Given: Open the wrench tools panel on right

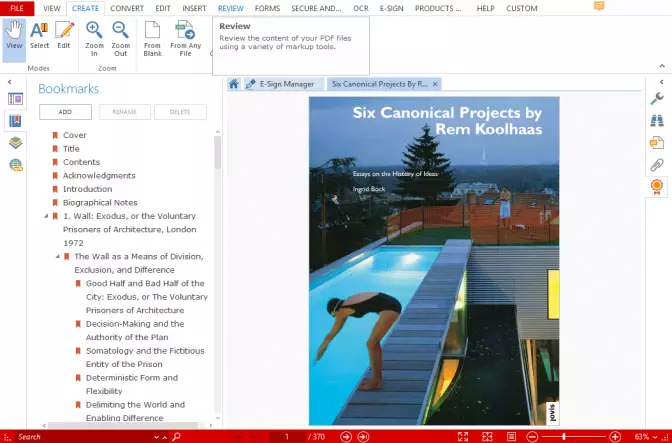Looking at the screenshot, I should [657, 99].
